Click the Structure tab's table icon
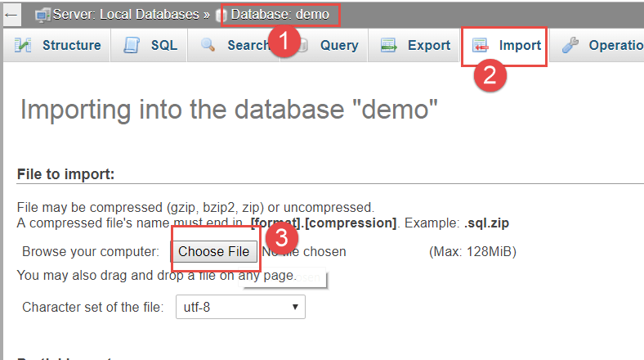 pyautogui.click(x=24, y=46)
